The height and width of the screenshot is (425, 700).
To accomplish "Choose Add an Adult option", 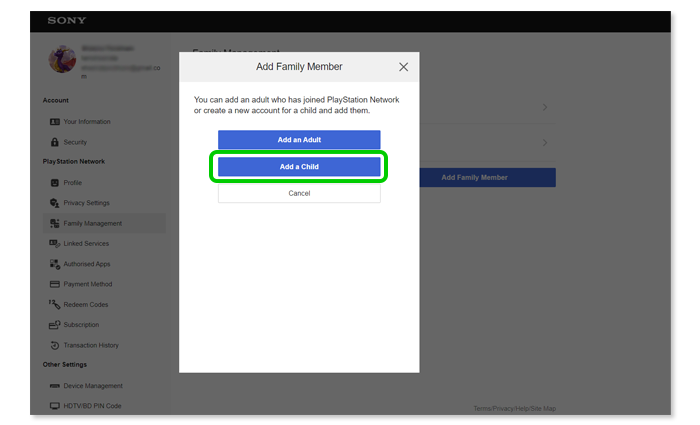I will pos(299,140).
